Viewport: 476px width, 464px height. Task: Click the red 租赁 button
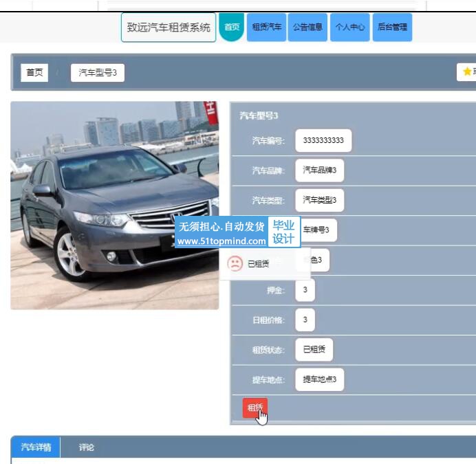pos(255,408)
